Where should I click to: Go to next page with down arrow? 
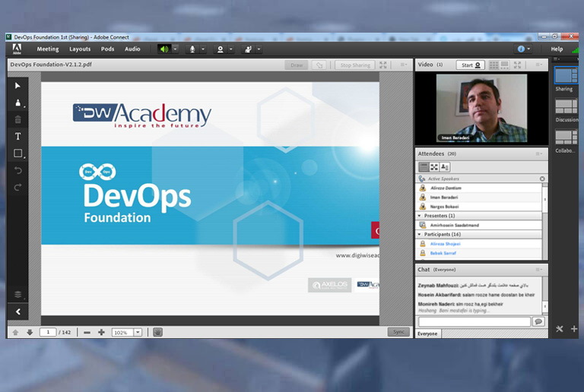pyautogui.click(x=30, y=332)
